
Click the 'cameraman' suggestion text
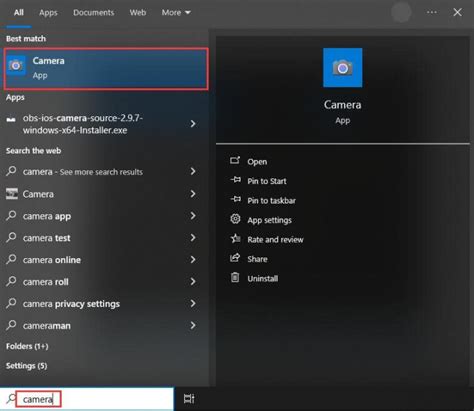click(47, 326)
